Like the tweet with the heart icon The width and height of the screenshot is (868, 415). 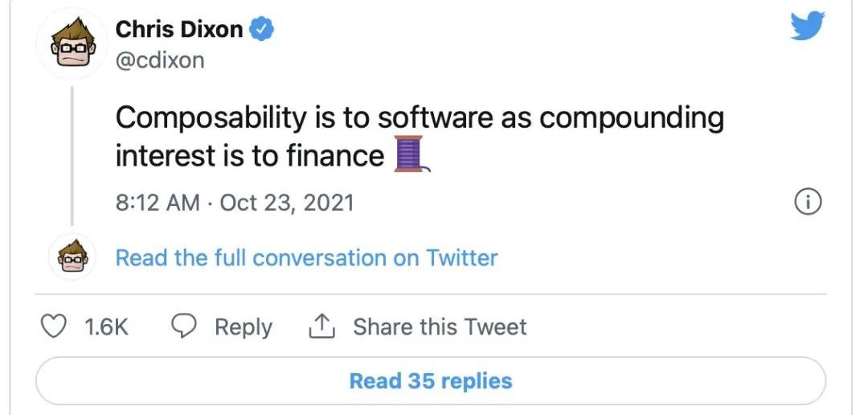tap(53, 327)
